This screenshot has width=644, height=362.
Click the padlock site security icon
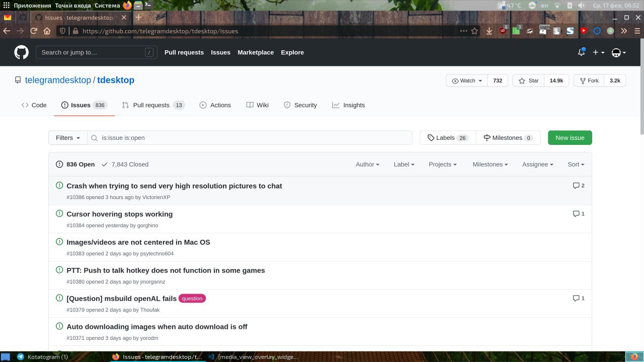(x=75, y=31)
